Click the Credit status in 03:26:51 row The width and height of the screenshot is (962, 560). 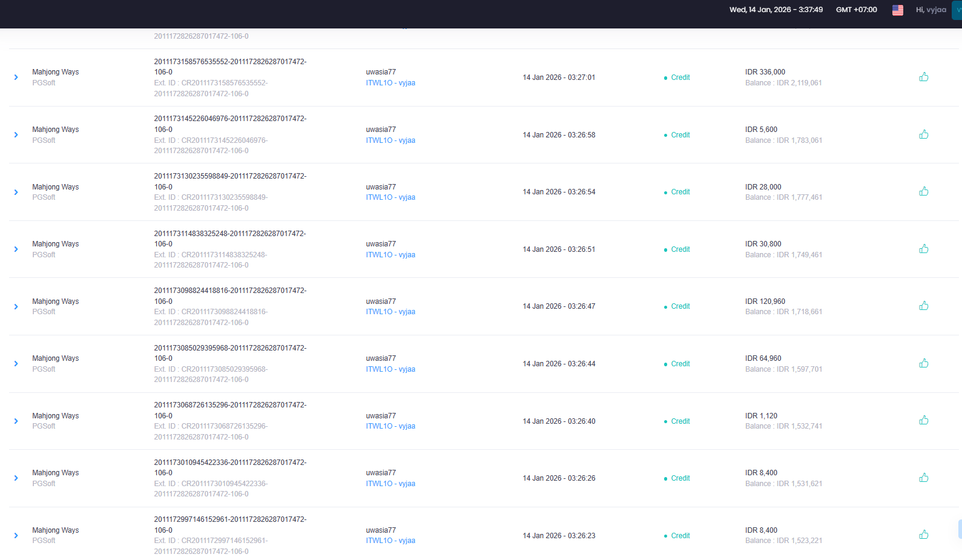click(680, 249)
